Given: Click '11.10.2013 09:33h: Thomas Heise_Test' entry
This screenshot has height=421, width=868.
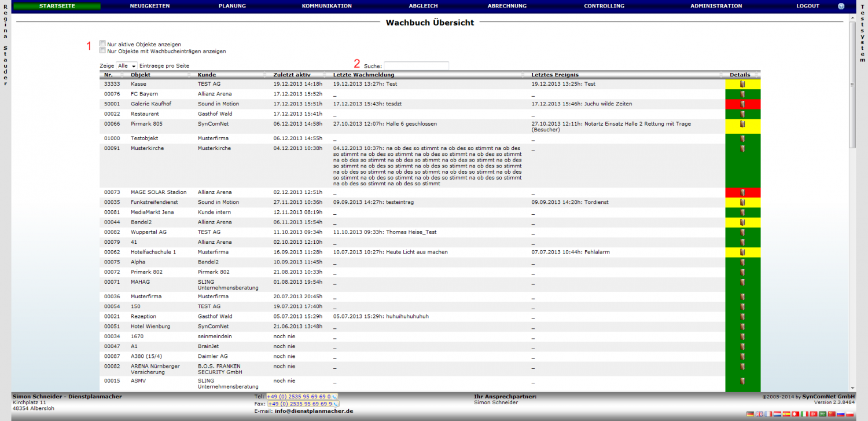Looking at the screenshot, I should [x=385, y=232].
